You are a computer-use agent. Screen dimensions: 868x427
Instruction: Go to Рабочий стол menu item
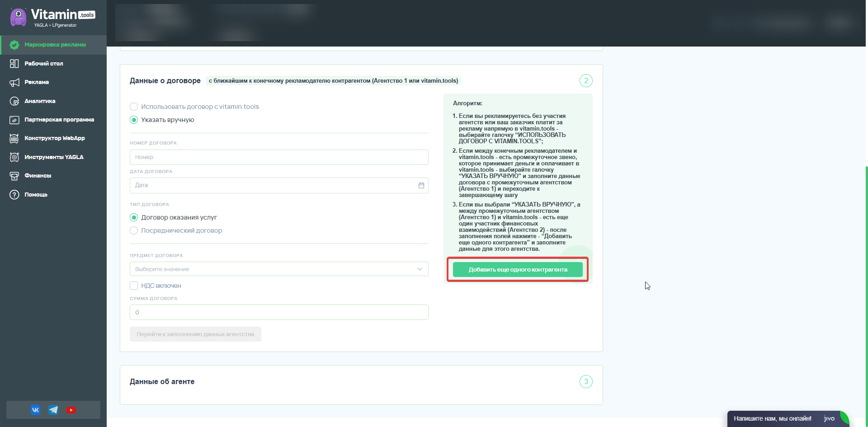coord(53,64)
